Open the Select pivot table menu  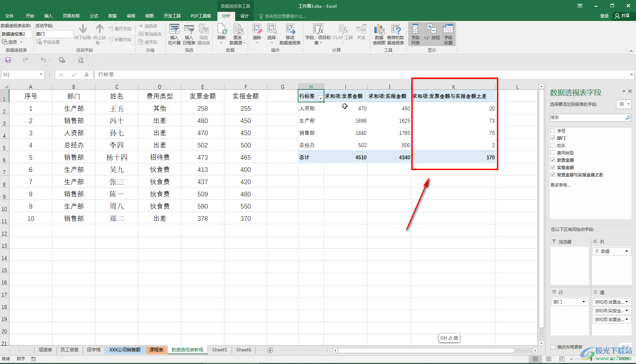click(272, 34)
